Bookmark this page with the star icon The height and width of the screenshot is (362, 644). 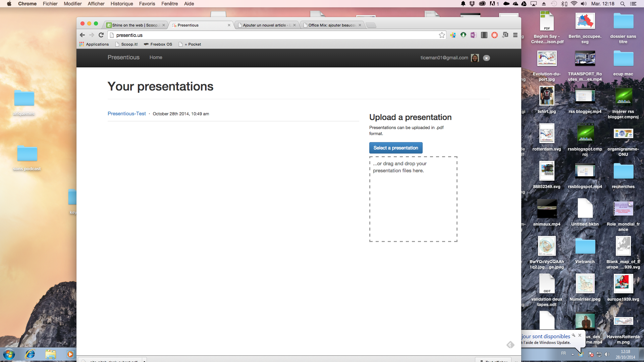[x=442, y=35]
